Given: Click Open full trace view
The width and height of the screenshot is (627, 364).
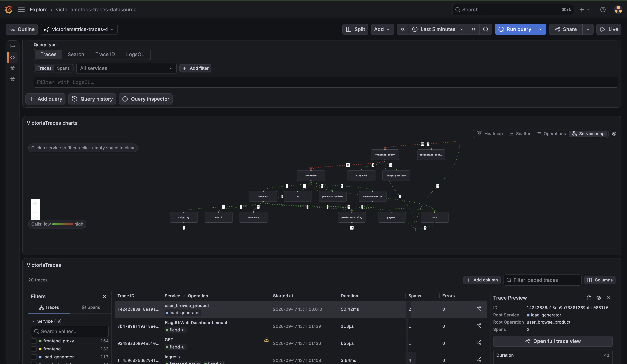Looking at the screenshot, I should 553,341.
